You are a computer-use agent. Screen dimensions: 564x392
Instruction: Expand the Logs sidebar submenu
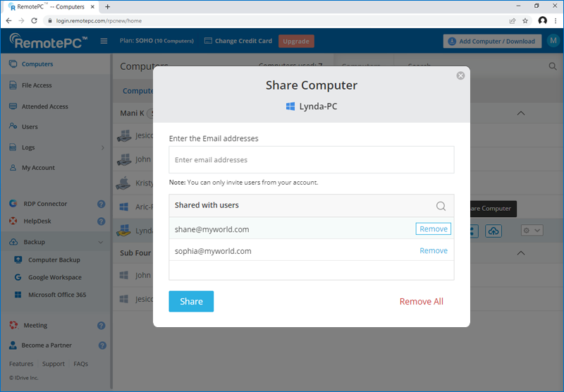[103, 147]
